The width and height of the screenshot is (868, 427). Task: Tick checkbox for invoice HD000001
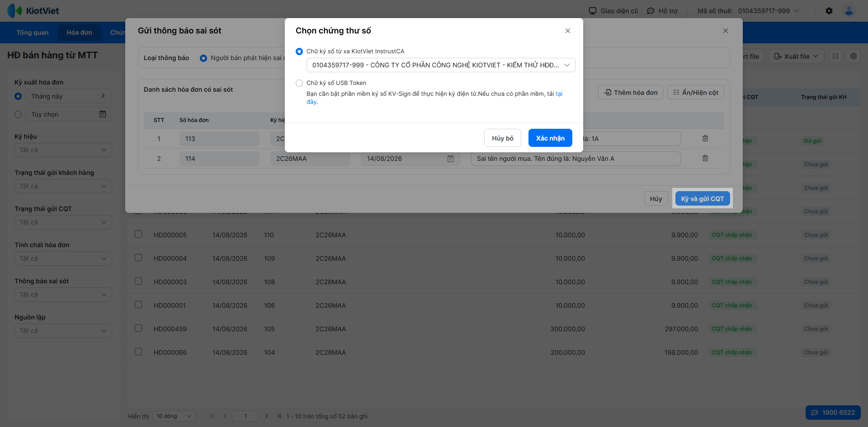click(x=138, y=305)
